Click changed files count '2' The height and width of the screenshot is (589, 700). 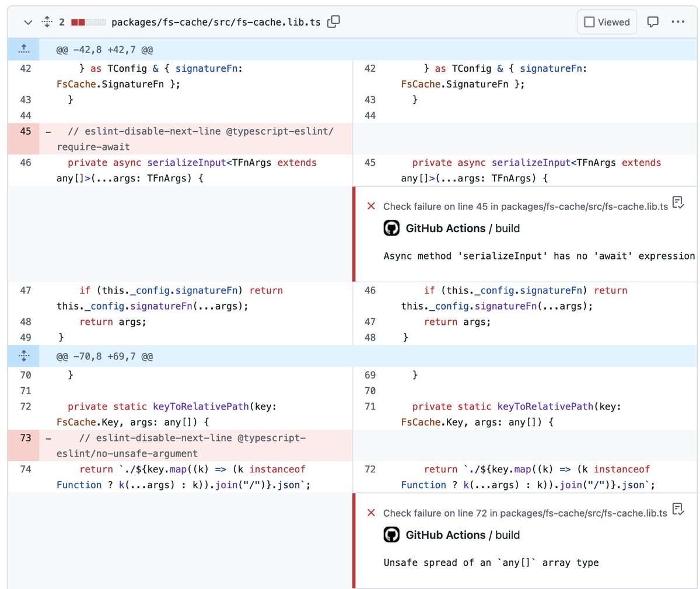coord(61,22)
